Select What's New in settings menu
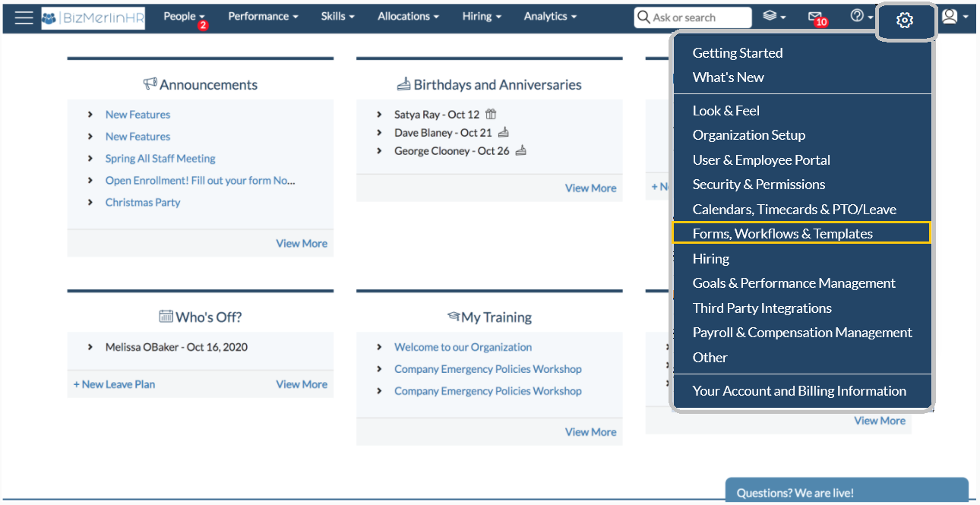This screenshot has height=505, width=980. pos(729,77)
